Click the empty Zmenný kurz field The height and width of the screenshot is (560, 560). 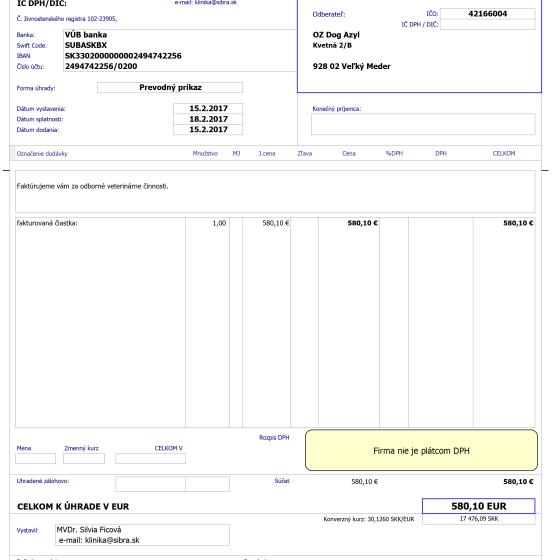(84, 459)
